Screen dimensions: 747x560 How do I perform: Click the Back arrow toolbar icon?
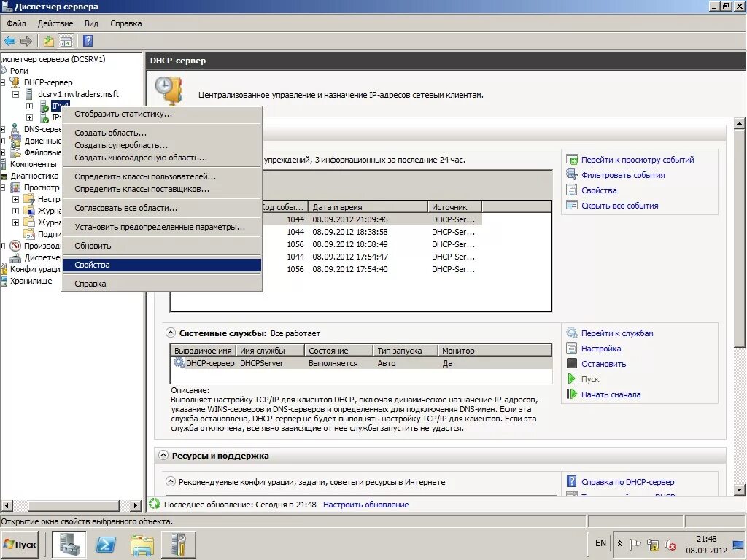pos(9,41)
